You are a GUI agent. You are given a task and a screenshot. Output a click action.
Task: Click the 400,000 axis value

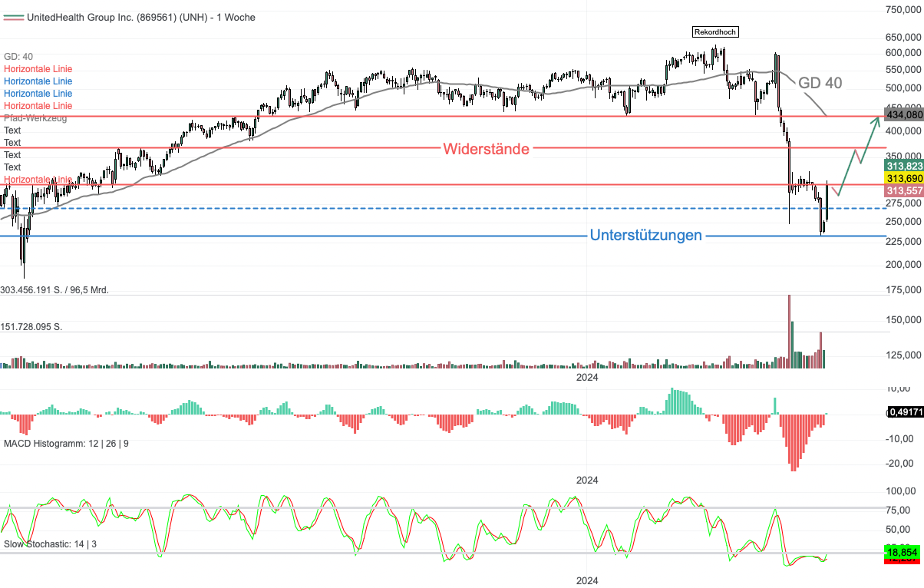click(x=903, y=132)
